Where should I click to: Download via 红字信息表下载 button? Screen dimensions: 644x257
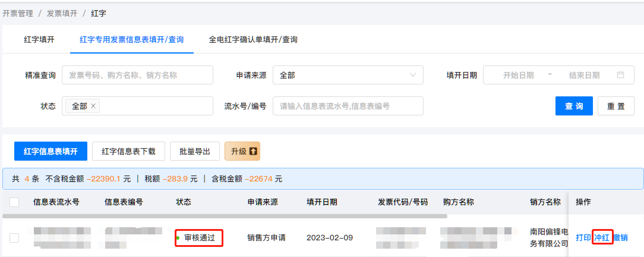point(128,151)
